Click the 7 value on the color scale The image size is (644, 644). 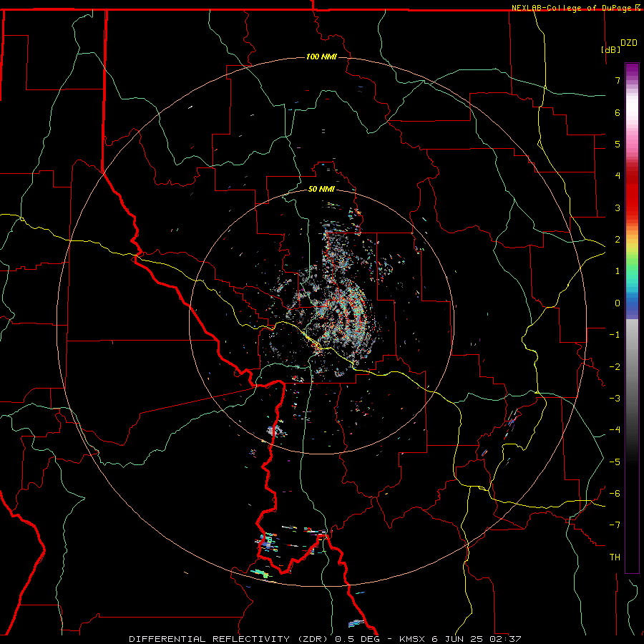[x=618, y=80]
